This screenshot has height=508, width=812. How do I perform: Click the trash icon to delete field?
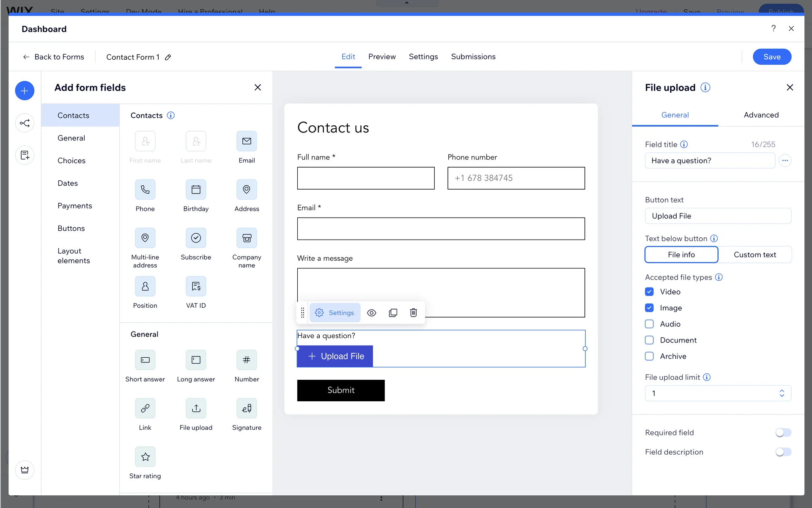[413, 313]
